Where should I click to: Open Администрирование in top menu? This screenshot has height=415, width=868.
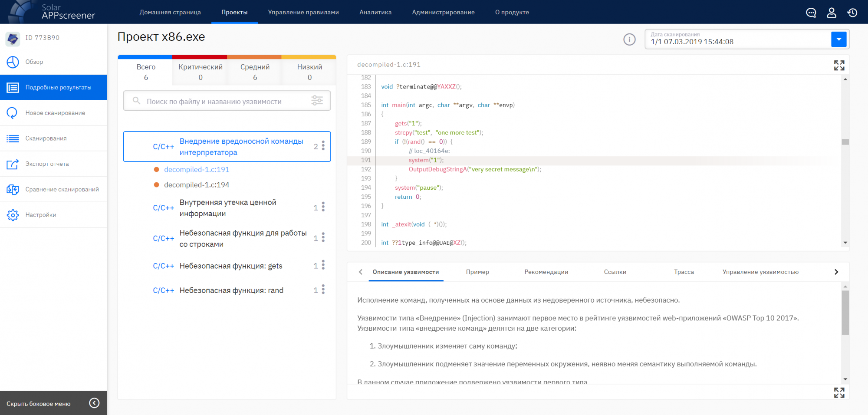(x=443, y=12)
